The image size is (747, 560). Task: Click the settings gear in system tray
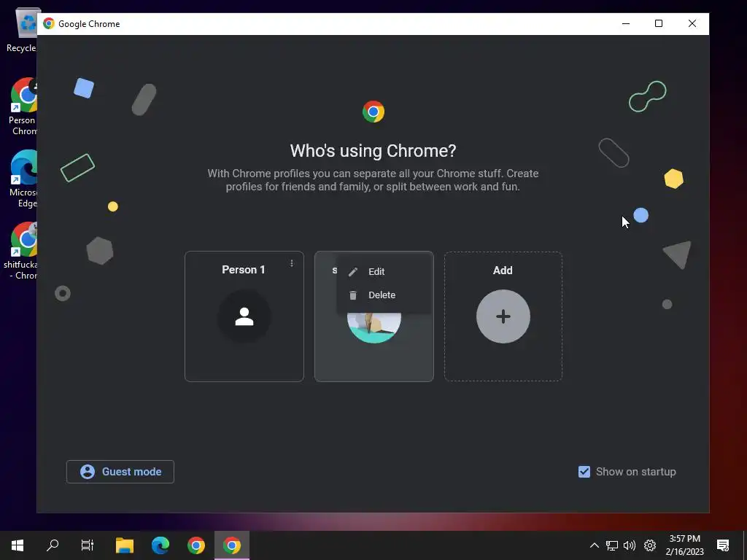(650, 545)
